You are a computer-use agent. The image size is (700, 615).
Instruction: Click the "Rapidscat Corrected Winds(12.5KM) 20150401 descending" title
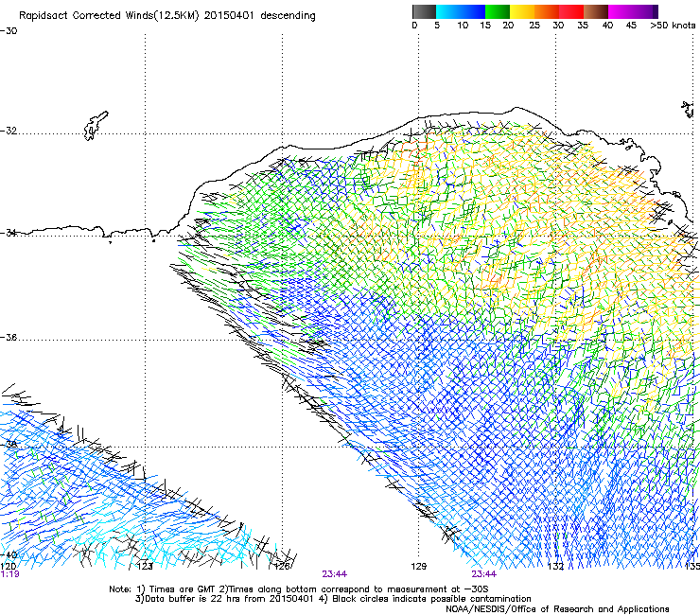tap(167, 16)
